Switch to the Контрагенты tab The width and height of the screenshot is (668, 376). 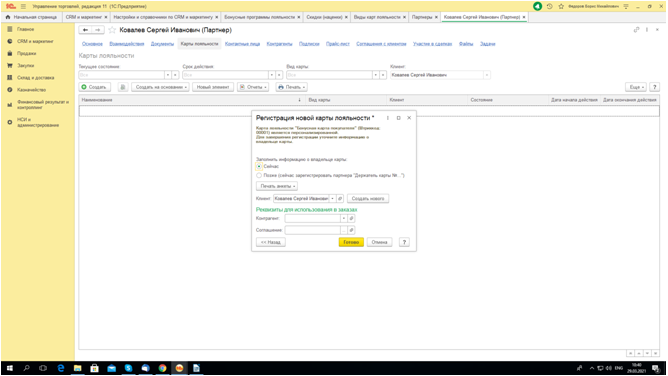(279, 44)
